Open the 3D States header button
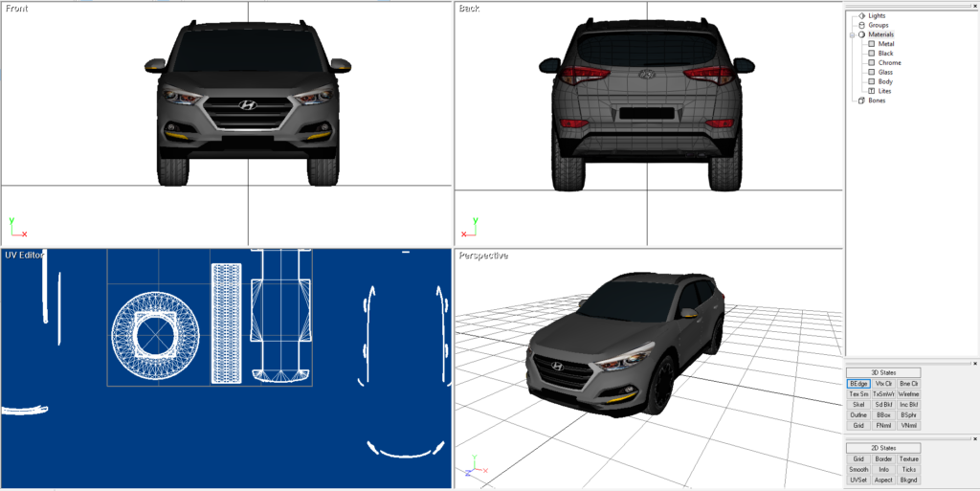Viewport: 980px width, 491px height. point(882,372)
